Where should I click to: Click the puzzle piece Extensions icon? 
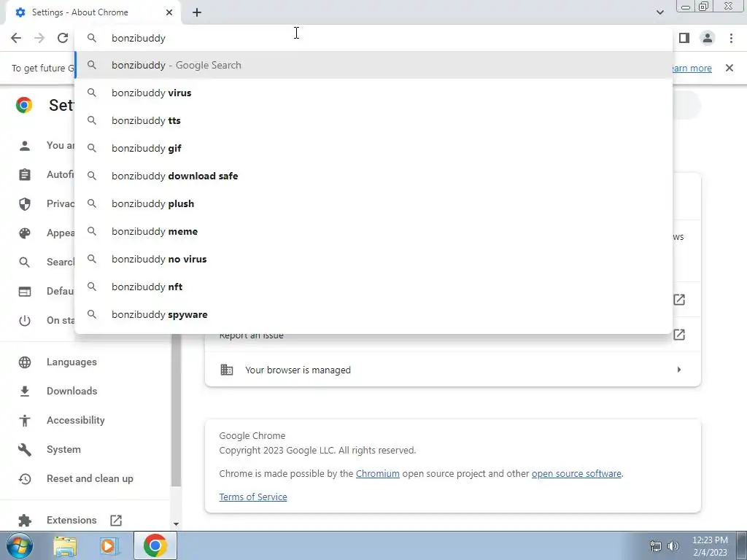tap(24, 521)
